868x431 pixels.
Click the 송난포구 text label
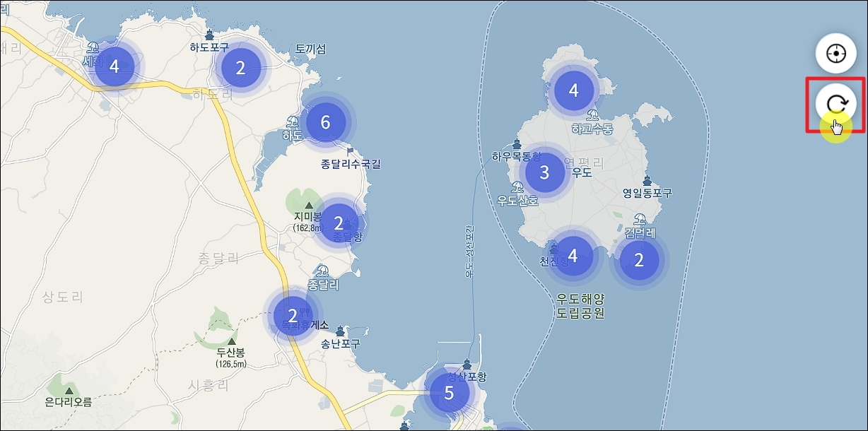point(340,344)
